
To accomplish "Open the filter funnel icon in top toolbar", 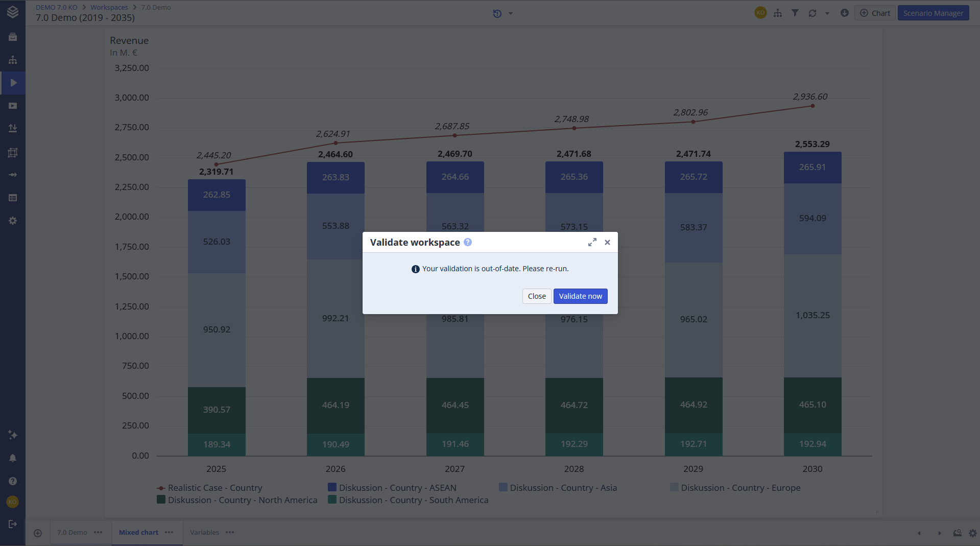I will [795, 13].
